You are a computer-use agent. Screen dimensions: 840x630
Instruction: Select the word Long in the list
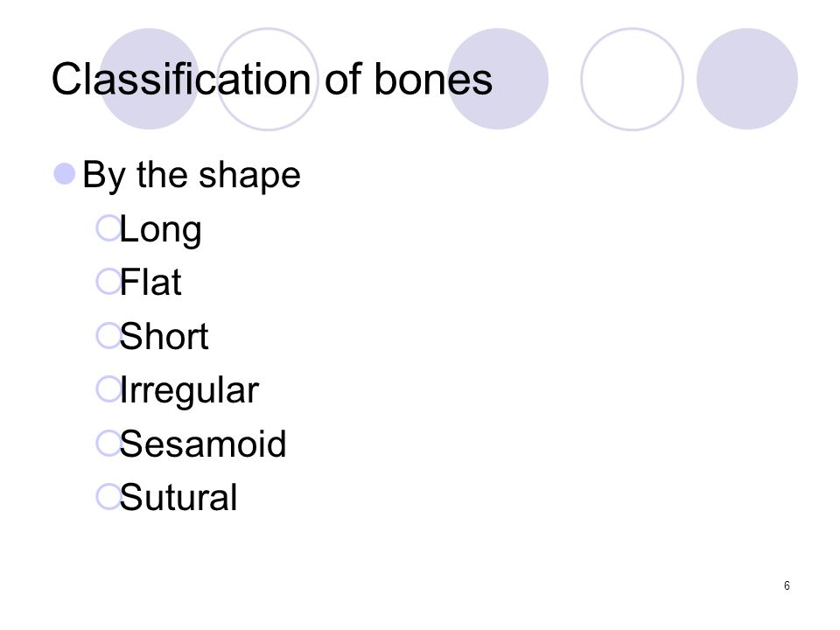[160, 230]
